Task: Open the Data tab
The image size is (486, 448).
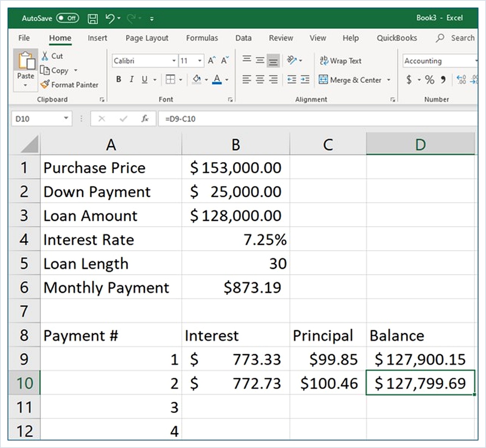Action: [x=243, y=38]
